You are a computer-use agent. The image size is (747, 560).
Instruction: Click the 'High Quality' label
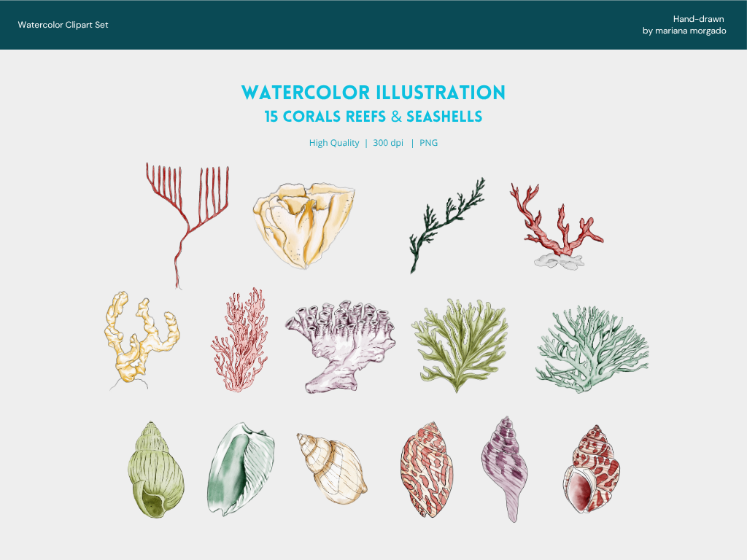coord(334,143)
